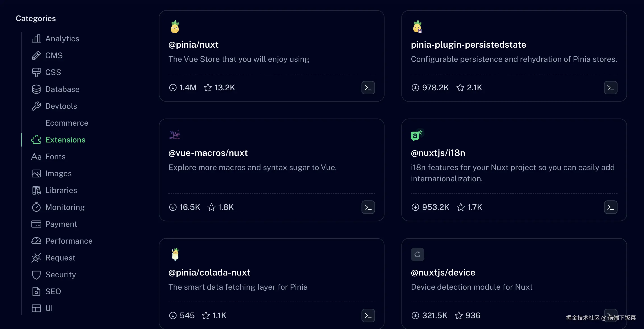Image resolution: width=644 pixels, height=329 pixels.
Task: Click terminal install icon on pinia-plugin-persistedstate card
Action: (611, 88)
